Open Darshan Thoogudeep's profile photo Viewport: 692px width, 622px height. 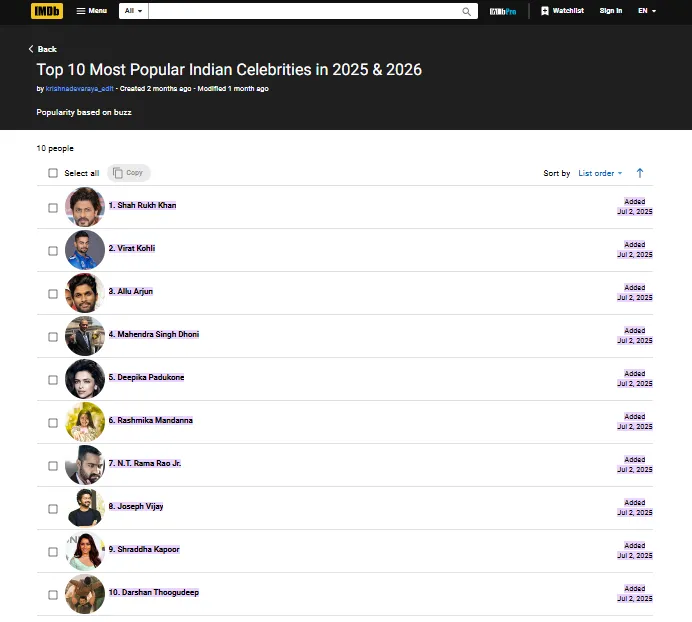85,594
